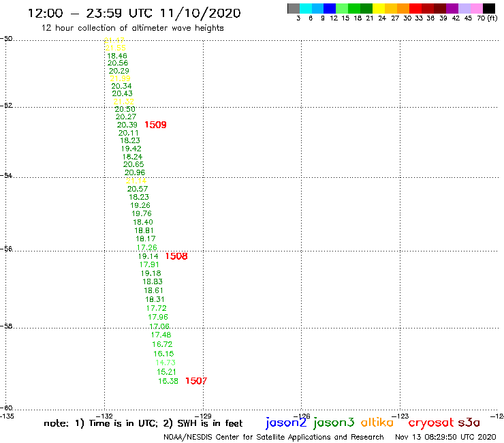This screenshot has width=504, height=443.
Task: Click the dark blue swatch in the legend
Action: [330, 8]
